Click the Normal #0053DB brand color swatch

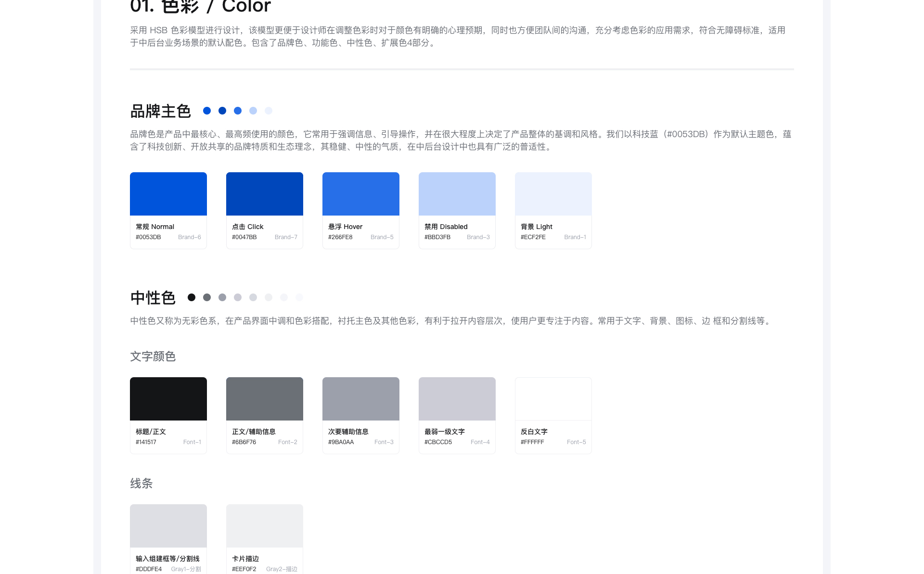point(168,194)
